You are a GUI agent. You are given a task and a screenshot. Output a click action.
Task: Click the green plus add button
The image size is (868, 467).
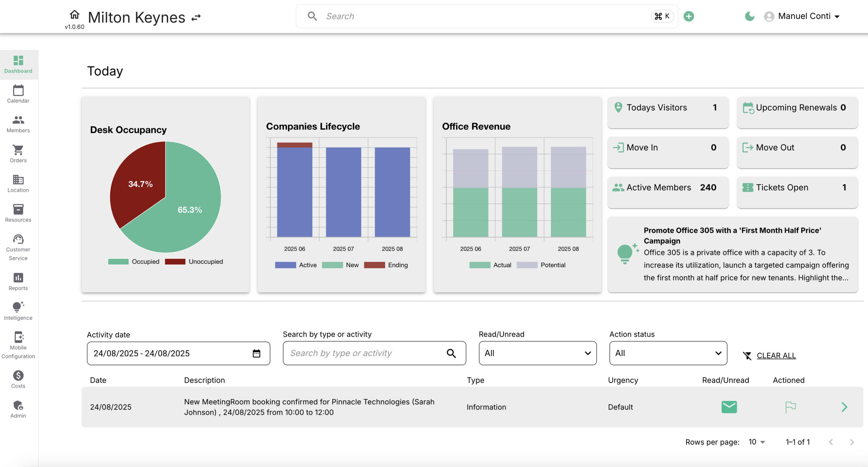689,16
